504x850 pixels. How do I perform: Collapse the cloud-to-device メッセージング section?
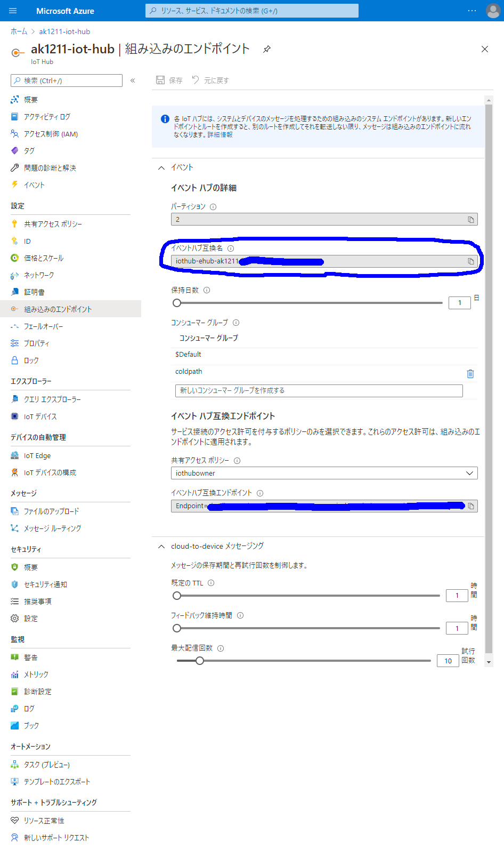(161, 547)
